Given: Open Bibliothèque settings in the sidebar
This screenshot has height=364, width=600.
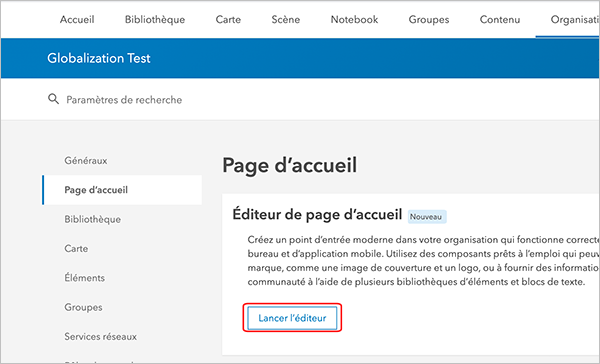Looking at the screenshot, I should (93, 219).
